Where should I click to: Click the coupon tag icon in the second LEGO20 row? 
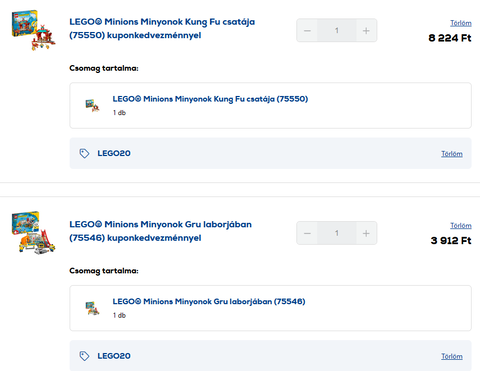84,356
